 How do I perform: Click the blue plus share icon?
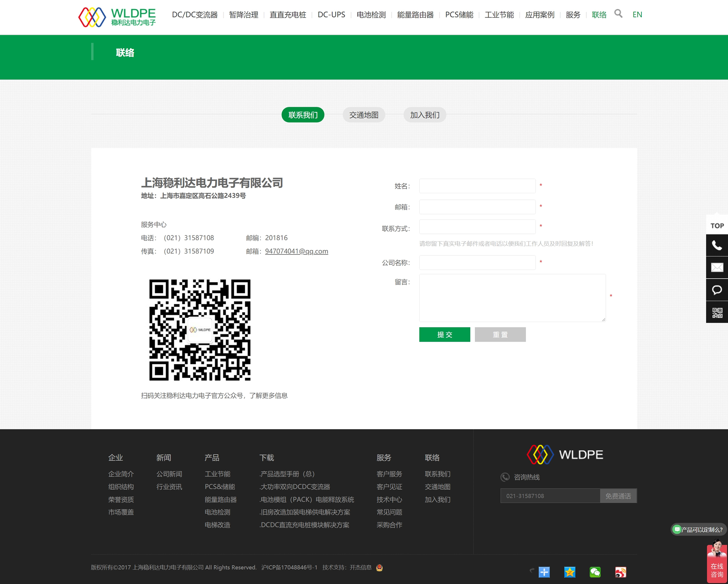click(x=544, y=572)
